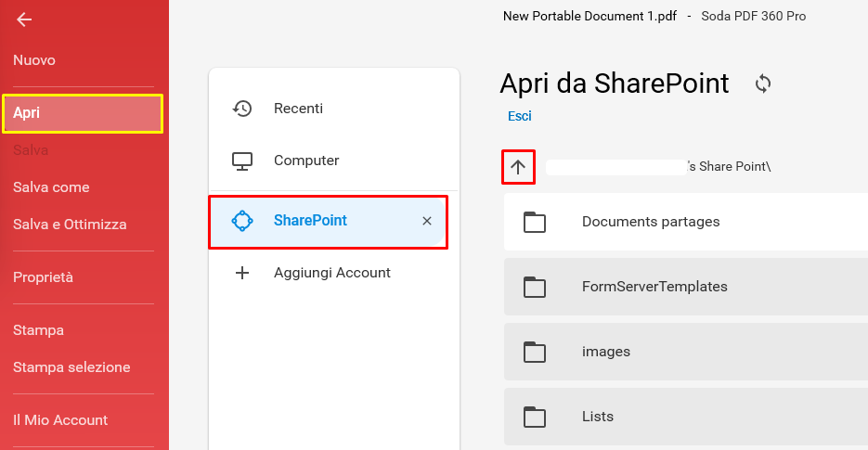Click Aggiungi Account label

[332, 273]
